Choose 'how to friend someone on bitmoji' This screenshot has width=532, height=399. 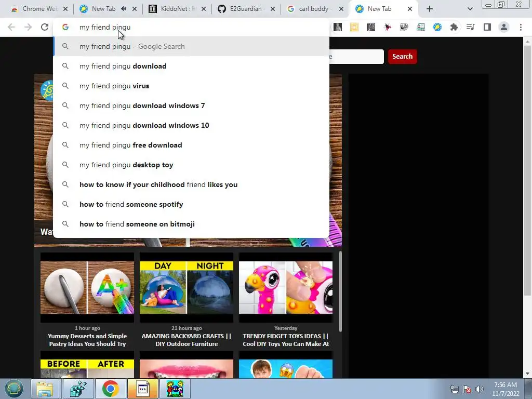191,224
